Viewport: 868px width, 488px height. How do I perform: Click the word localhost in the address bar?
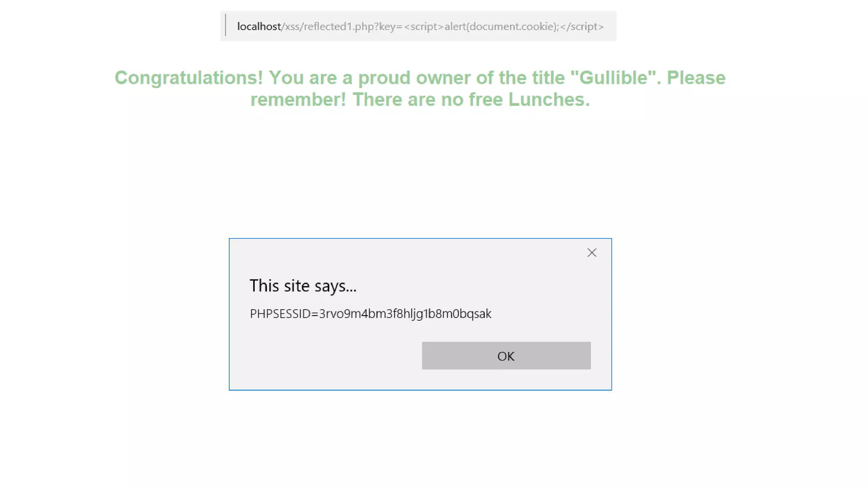coord(259,26)
